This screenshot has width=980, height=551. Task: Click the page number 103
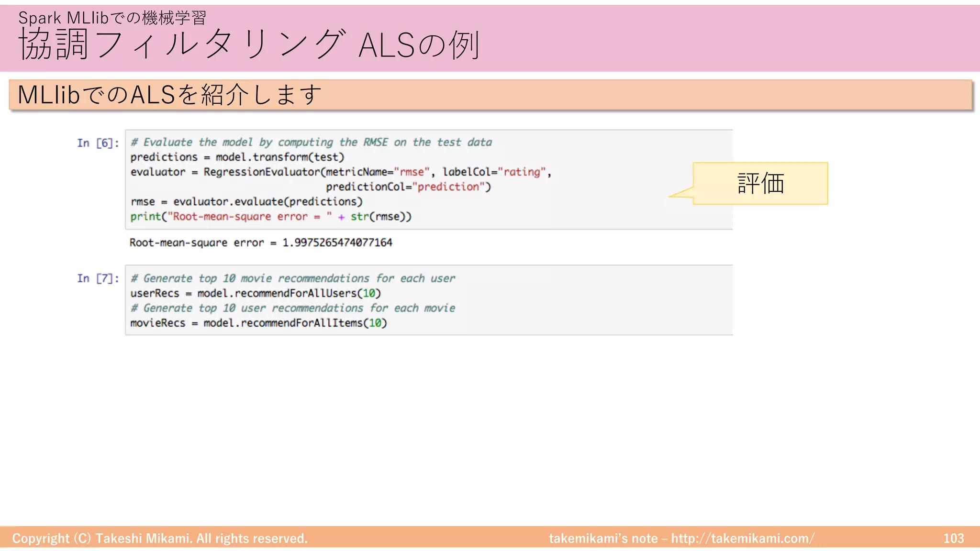tap(954, 539)
